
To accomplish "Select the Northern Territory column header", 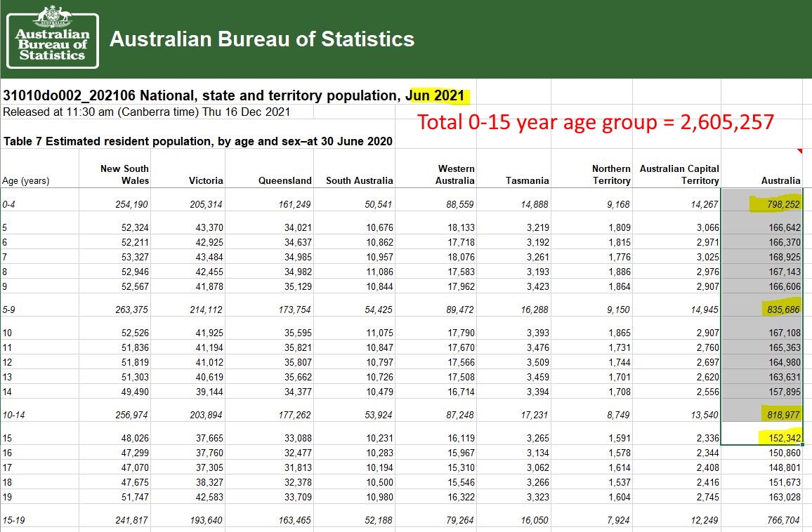I will pyautogui.click(x=610, y=174).
